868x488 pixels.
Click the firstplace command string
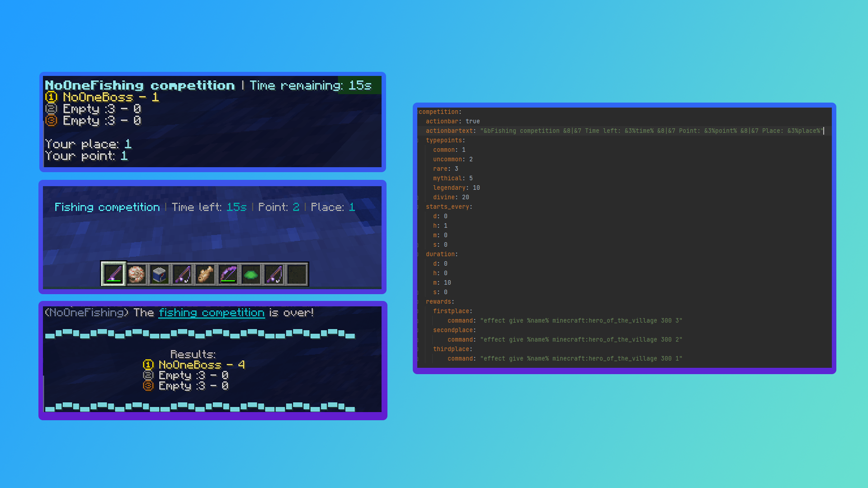click(581, 321)
